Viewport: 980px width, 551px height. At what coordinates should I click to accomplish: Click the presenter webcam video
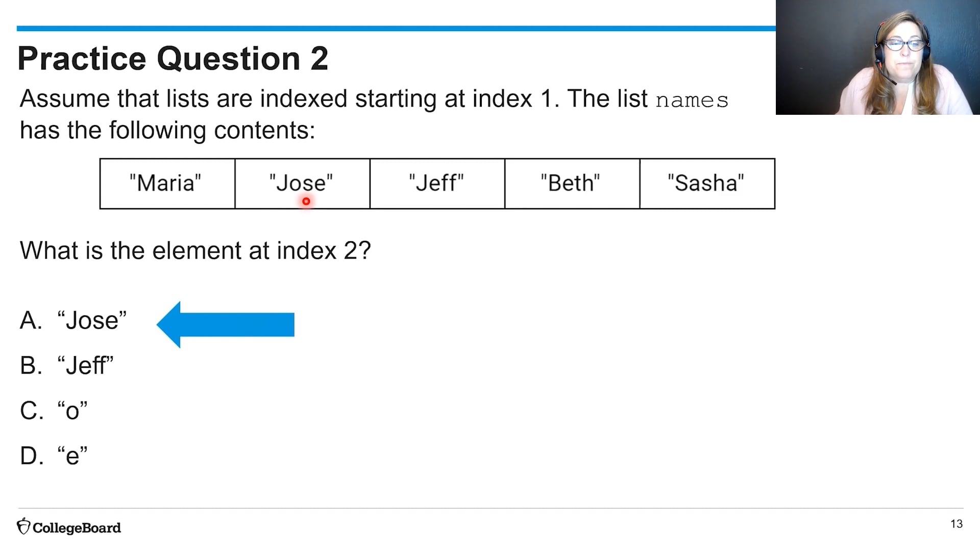(878, 57)
